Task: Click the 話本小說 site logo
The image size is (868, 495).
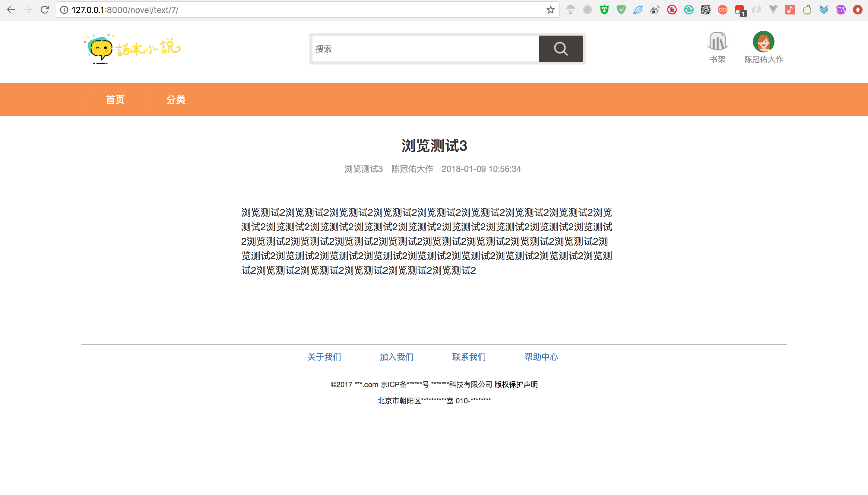Action: [132, 48]
